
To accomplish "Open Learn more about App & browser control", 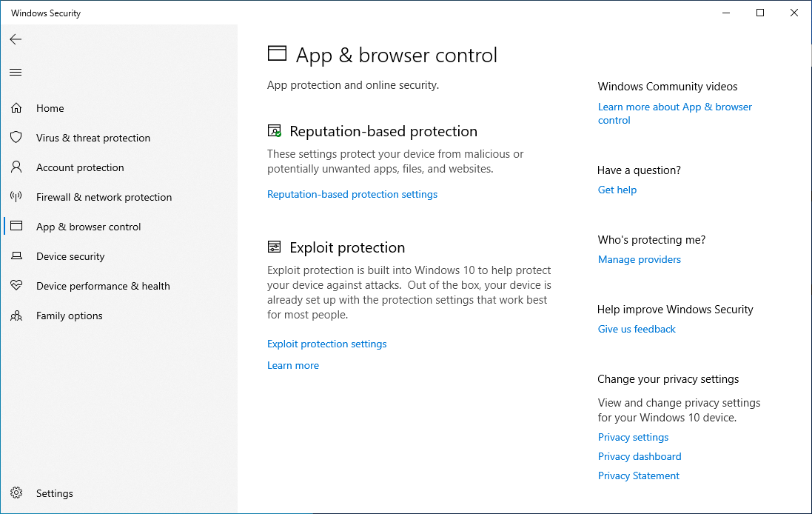I will pos(675,113).
